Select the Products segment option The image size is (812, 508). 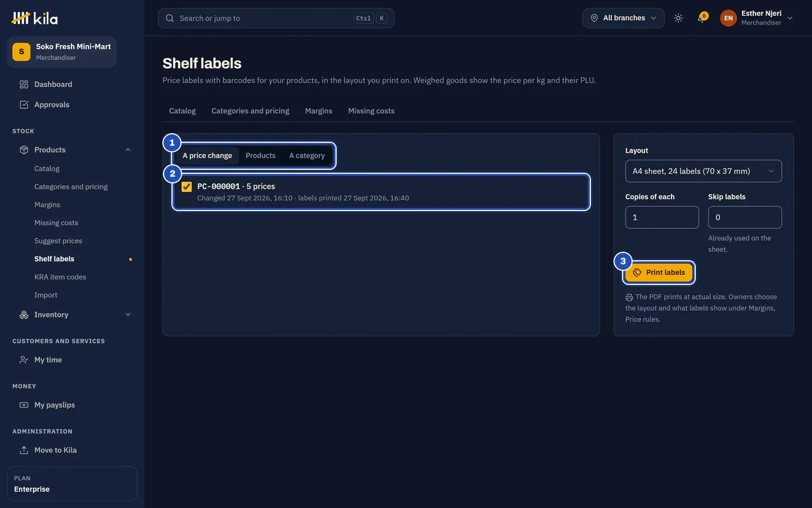(261, 156)
